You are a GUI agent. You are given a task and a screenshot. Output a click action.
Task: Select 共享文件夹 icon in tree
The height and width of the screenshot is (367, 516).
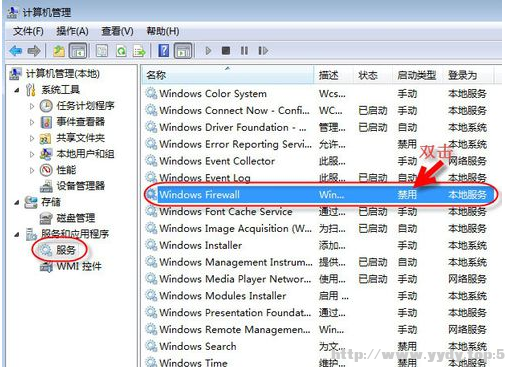tap(45, 138)
